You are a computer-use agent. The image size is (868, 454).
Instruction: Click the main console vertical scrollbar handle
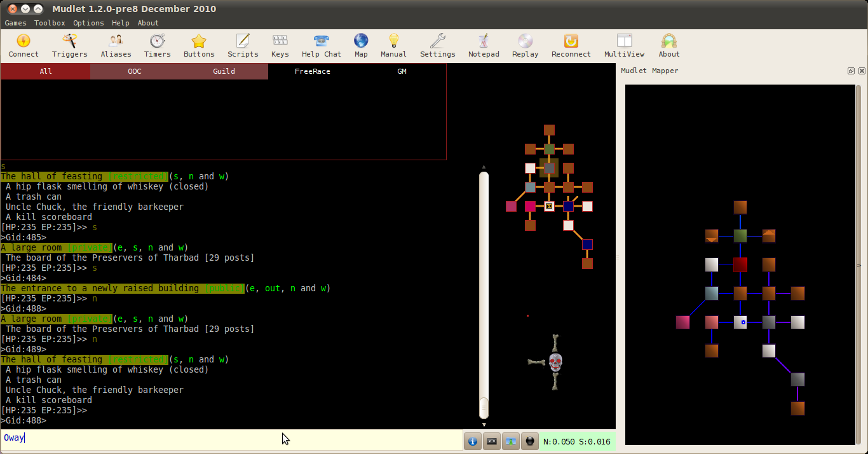coord(484,407)
